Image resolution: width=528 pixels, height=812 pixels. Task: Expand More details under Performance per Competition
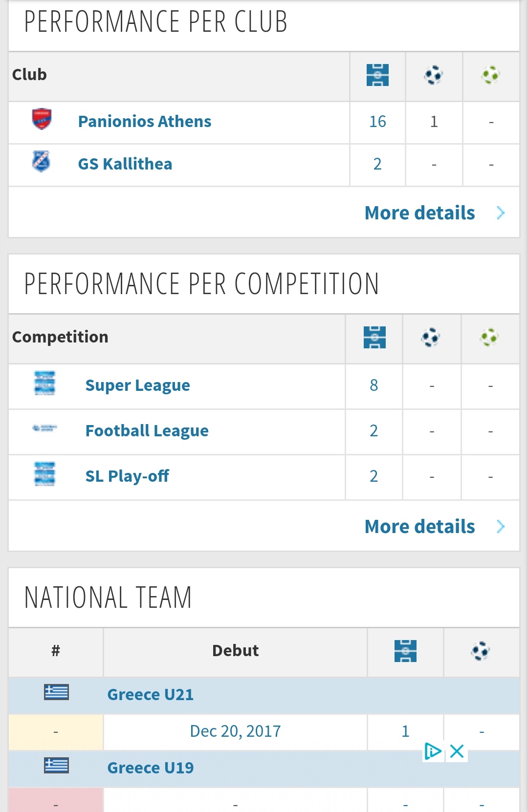coord(420,527)
